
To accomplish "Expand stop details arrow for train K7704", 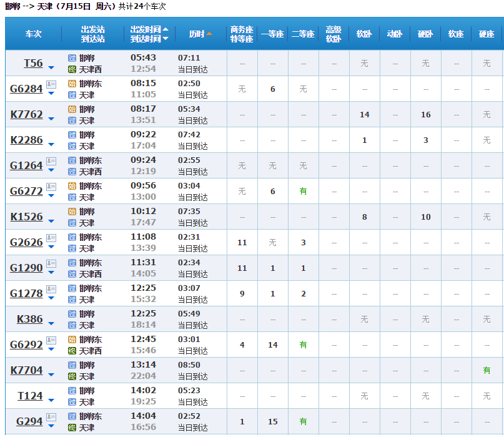I will click(x=51, y=374).
